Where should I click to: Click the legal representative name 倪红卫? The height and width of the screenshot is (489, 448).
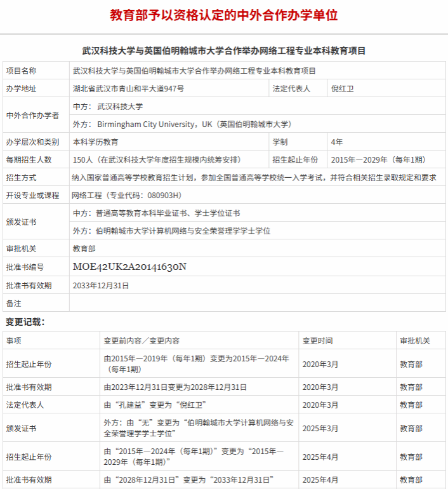tap(343, 89)
